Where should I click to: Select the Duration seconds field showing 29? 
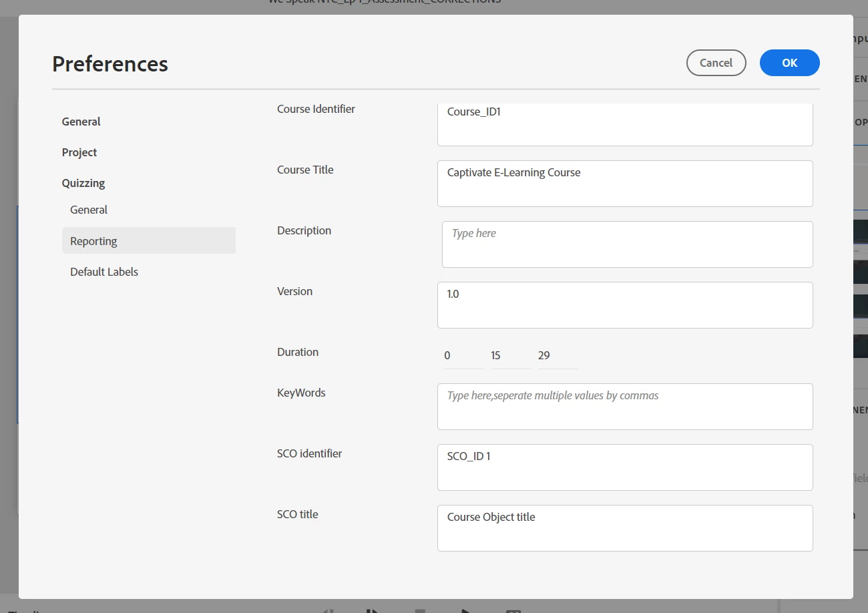558,355
